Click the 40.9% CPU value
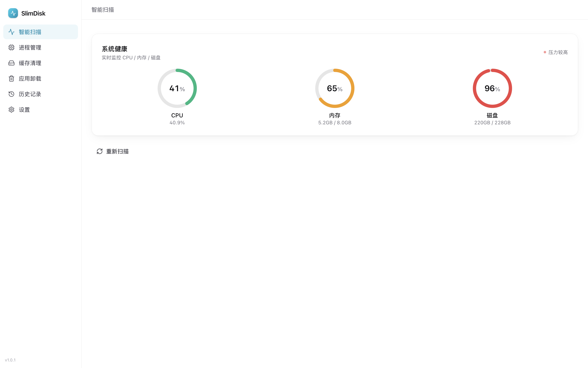 tap(177, 123)
